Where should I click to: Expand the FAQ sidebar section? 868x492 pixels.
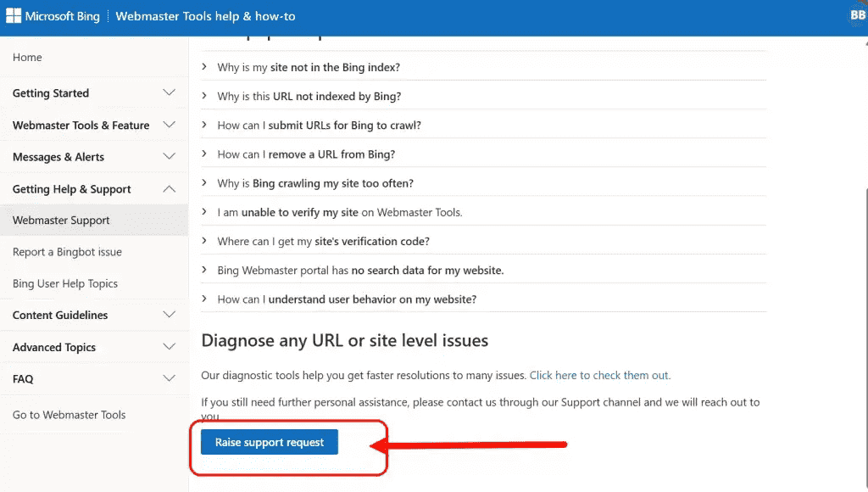(x=93, y=378)
